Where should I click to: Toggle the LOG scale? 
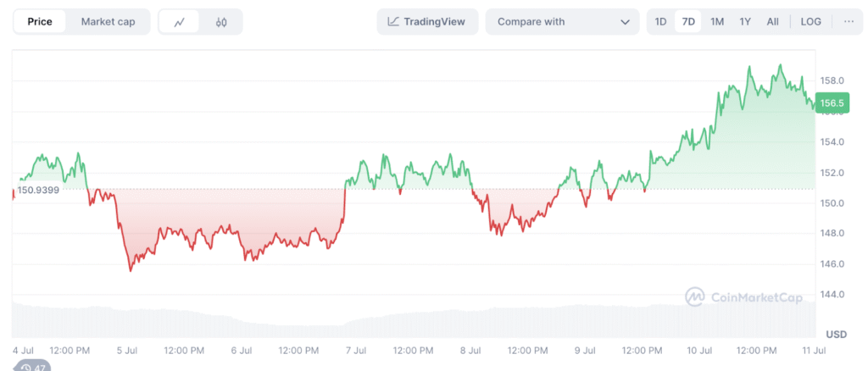(x=811, y=22)
